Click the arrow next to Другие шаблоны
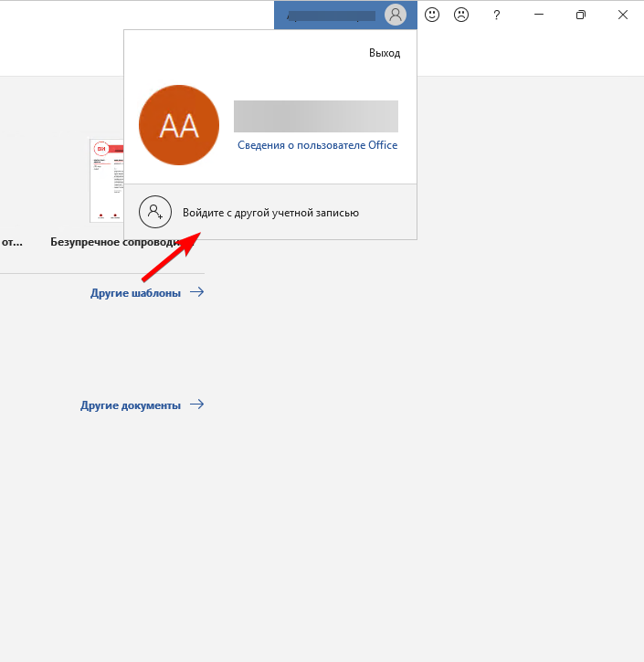 (x=196, y=292)
